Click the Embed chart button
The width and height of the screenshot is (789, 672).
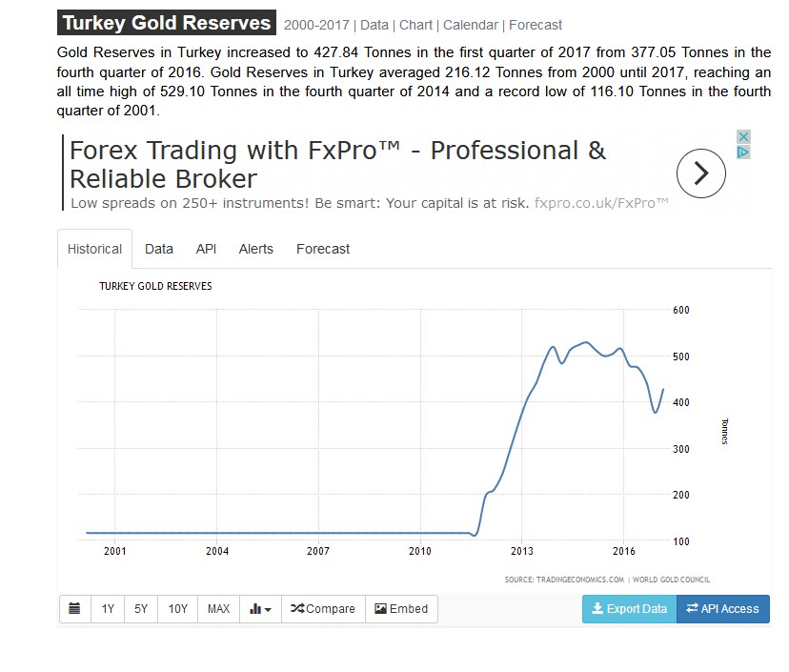tap(401, 609)
